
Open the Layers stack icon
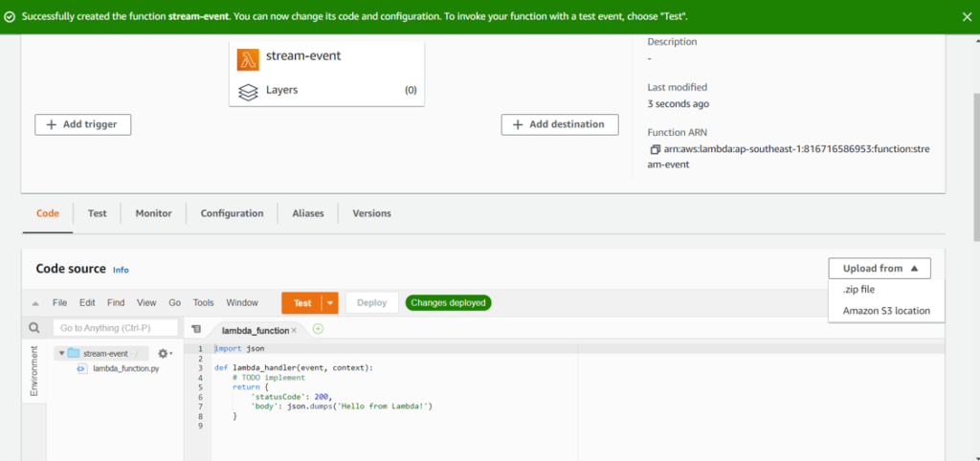tap(248, 92)
